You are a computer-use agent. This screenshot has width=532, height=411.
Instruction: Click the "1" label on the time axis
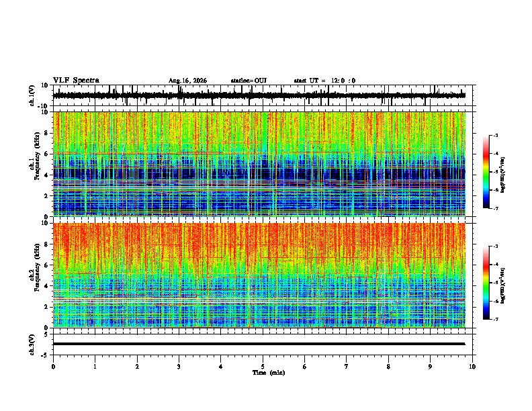95,367
